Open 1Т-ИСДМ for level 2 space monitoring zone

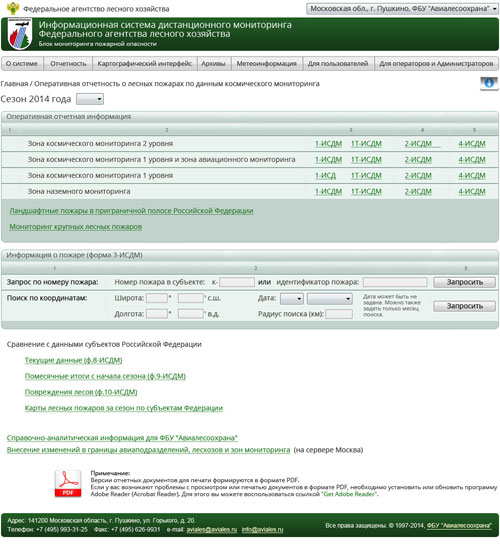coord(366,144)
